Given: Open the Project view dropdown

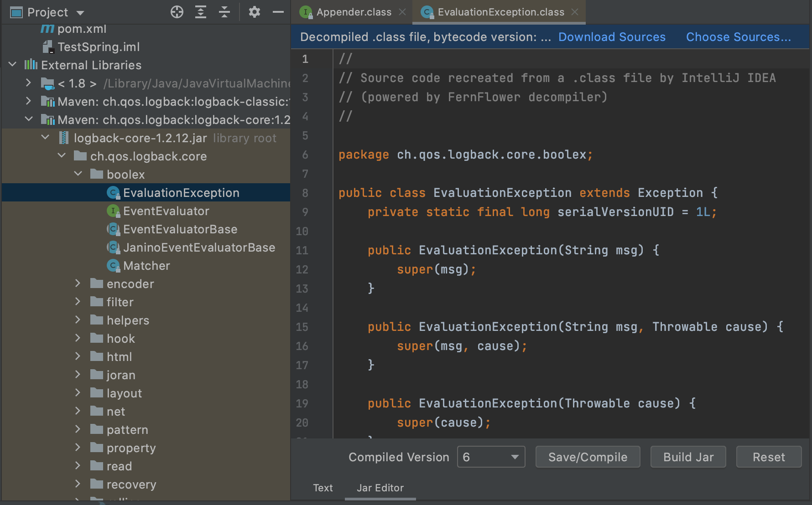Looking at the screenshot, I should pos(80,13).
